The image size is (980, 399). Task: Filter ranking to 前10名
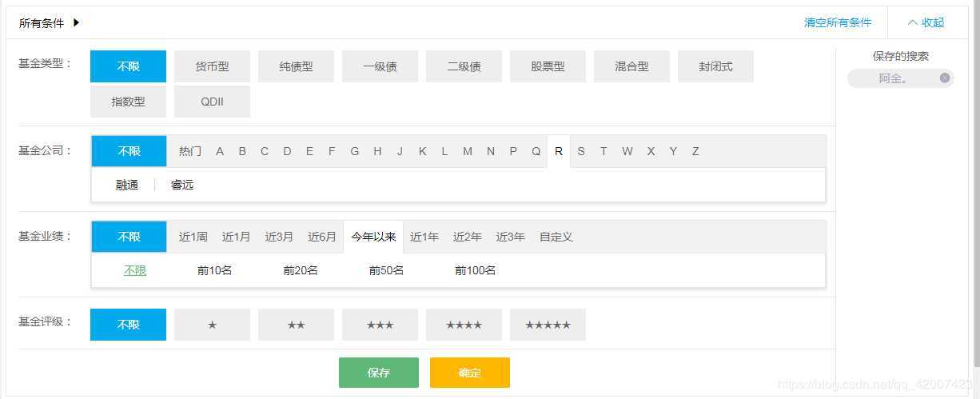click(215, 270)
